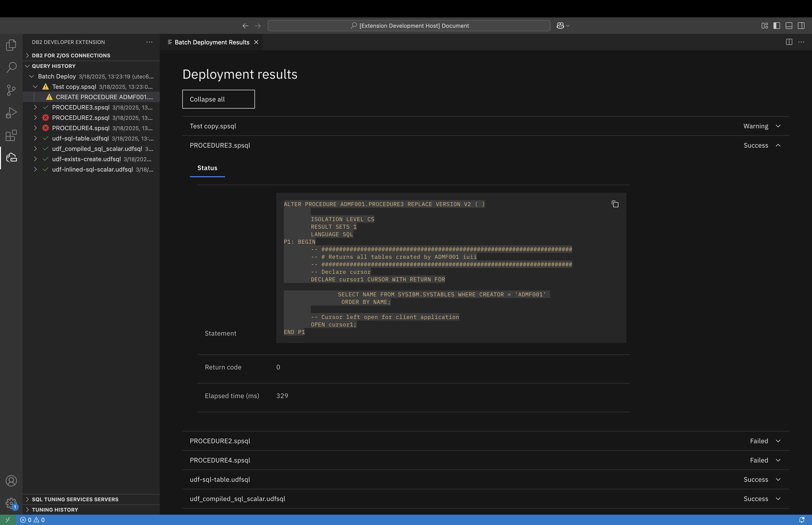Open the Copilot icon in title bar
The image size is (812, 525).
click(x=560, y=26)
